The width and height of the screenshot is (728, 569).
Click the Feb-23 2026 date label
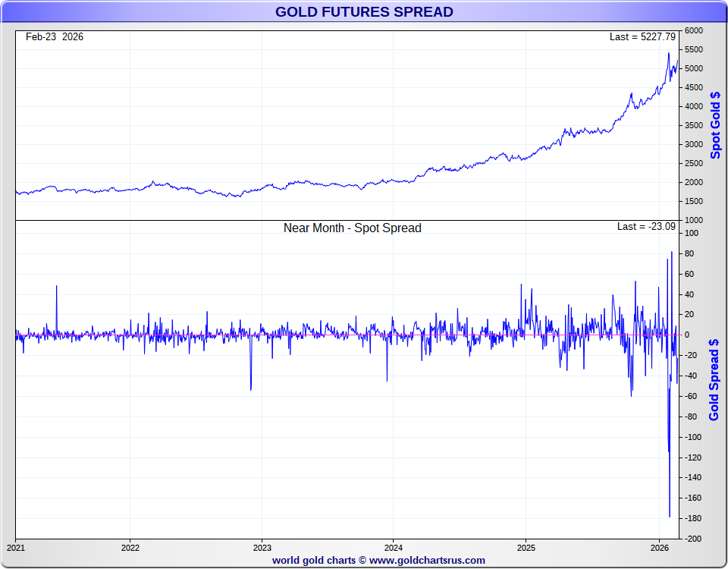click(x=55, y=36)
